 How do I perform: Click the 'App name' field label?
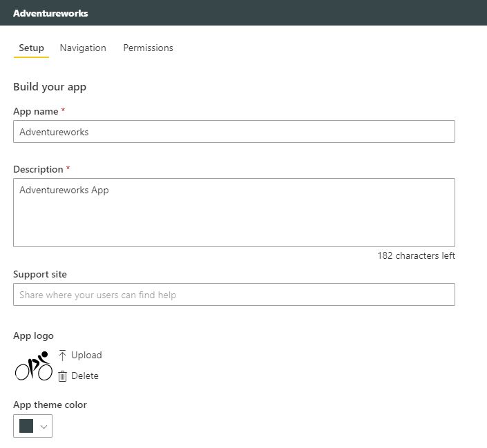[36, 111]
